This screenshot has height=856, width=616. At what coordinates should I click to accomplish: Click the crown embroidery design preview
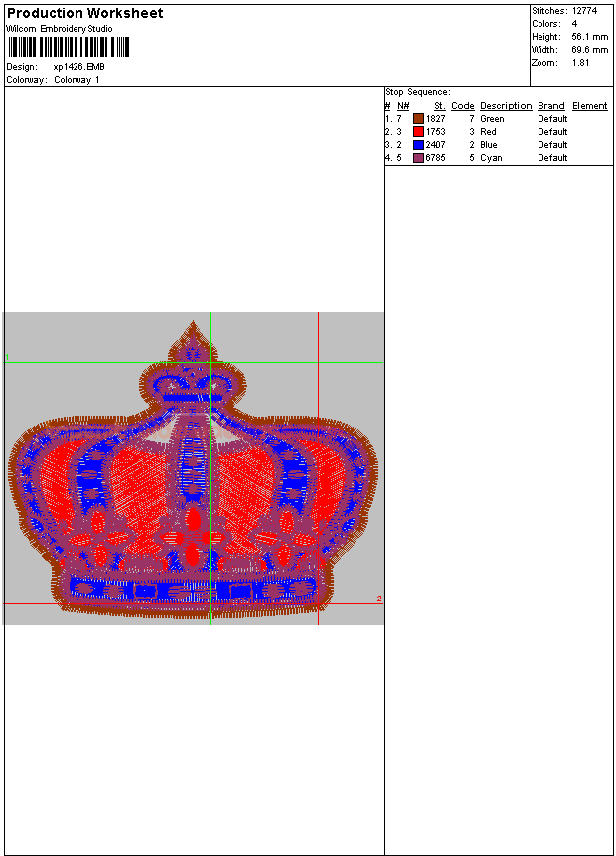tap(193, 470)
